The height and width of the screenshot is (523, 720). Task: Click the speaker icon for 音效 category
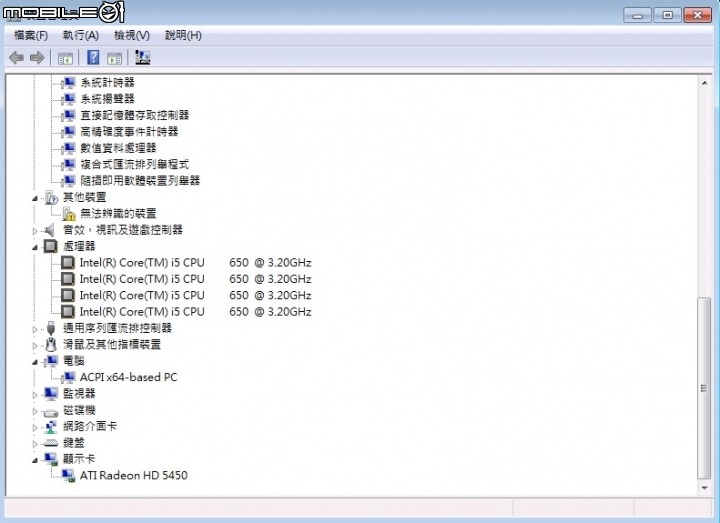click(50, 230)
